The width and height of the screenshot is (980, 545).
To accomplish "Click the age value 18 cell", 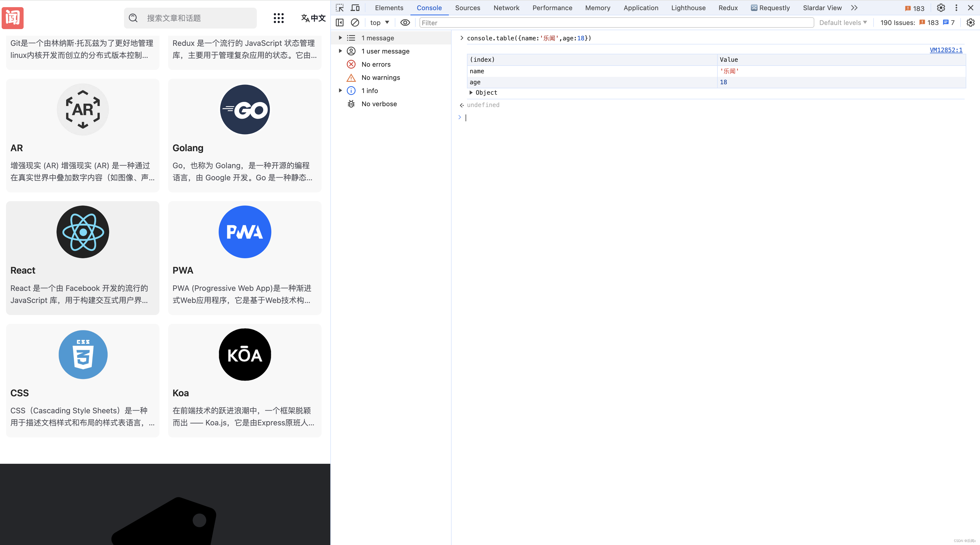I will click(841, 82).
